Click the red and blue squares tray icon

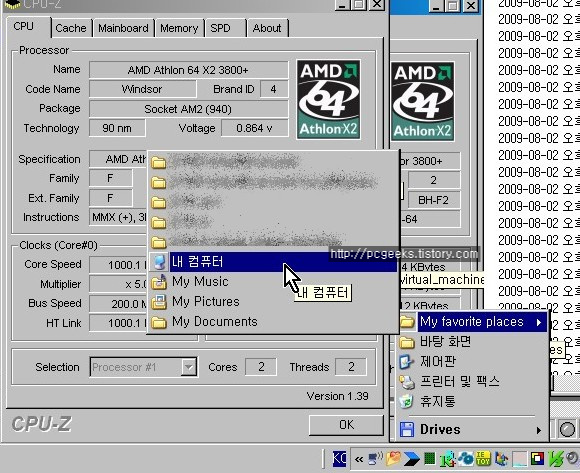coord(537,459)
